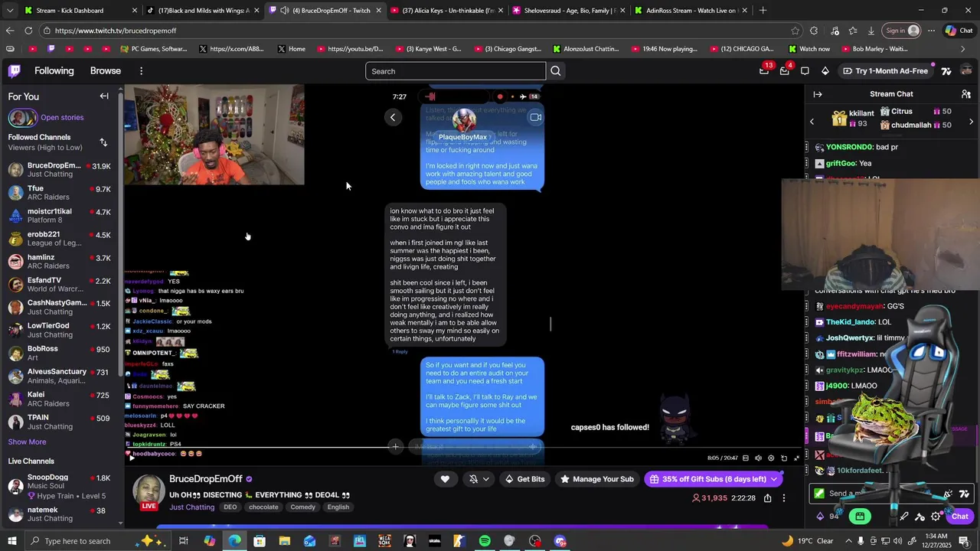This screenshot has width=980, height=551.
Task: Open user avatar menu in top bar
Action: [x=966, y=71]
